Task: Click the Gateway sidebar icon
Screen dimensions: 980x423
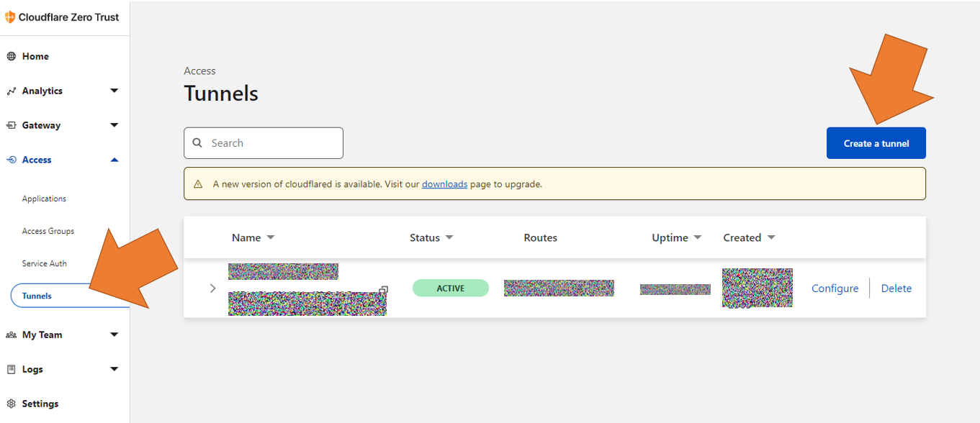Action: click(x=11, y=125)
